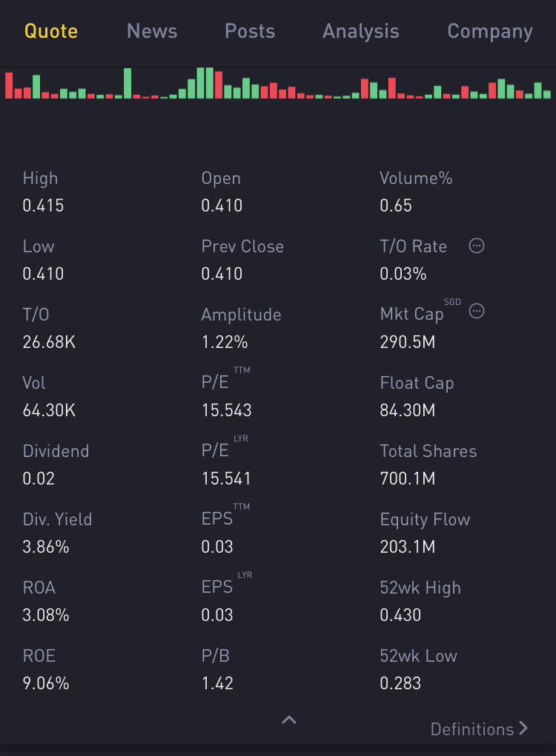Open the Analysis tab
The width and height of the screenshot is (556, 756).
361,31
